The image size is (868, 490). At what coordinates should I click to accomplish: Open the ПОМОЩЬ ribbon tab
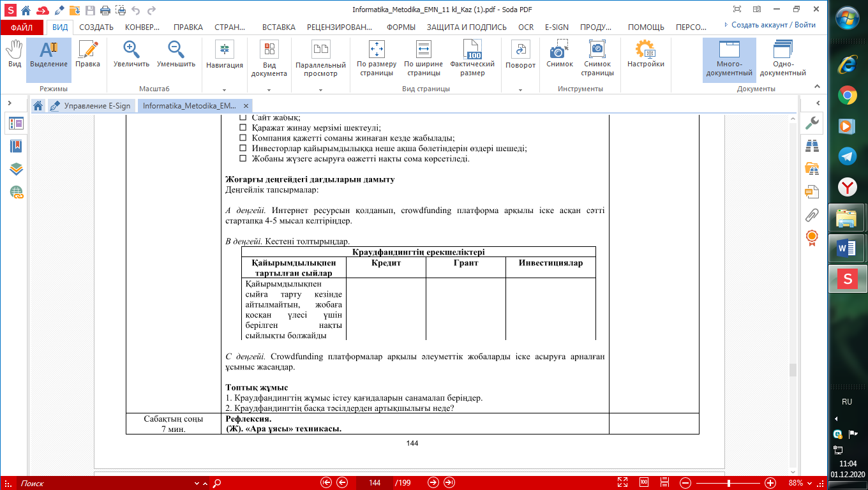[646, 27]
